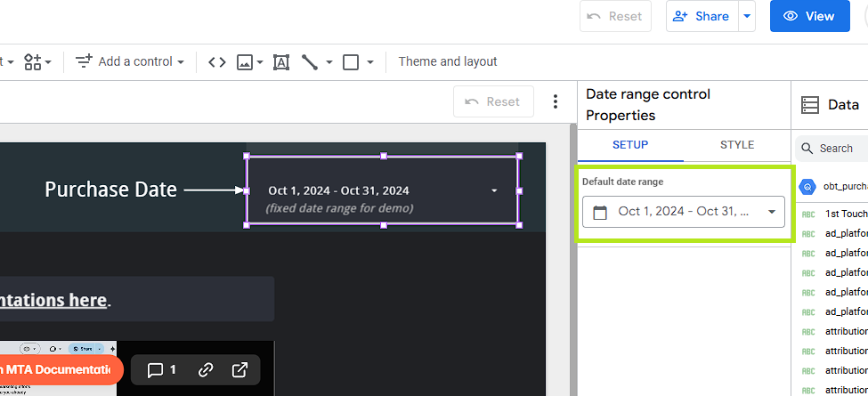Image resolution: width=868 pixels, height=396 pixels.
Task: Insert a URL embed with code icon
Action: point(217,62)
